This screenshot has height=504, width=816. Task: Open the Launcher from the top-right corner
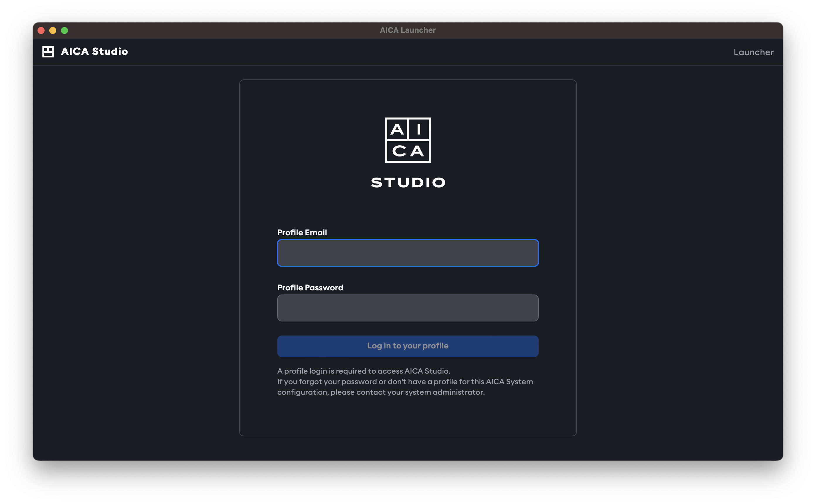click(x=754, y=52)
